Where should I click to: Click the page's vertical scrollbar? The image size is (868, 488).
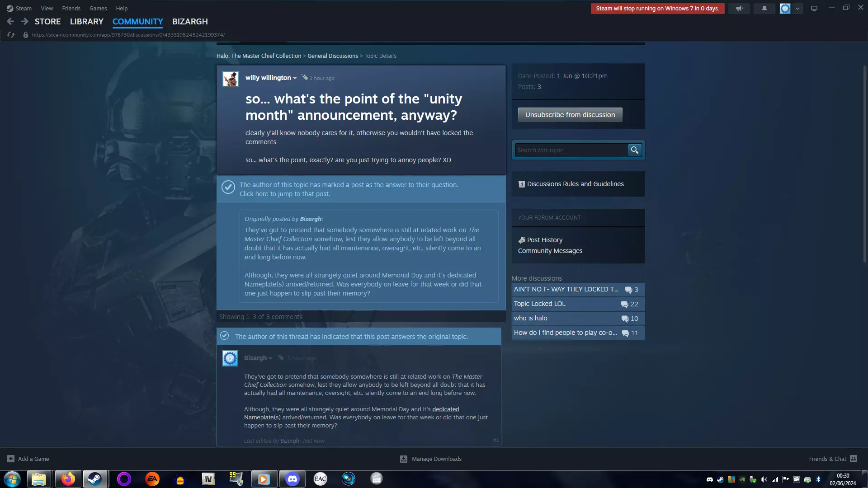coord(864,163)
